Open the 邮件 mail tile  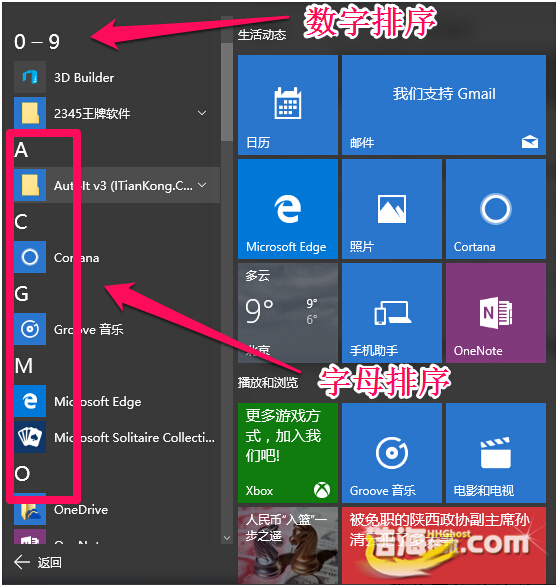[444, 105]
